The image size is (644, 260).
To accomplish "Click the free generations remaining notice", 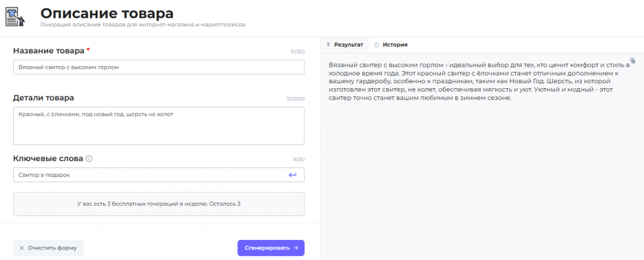I will point(159,204).
